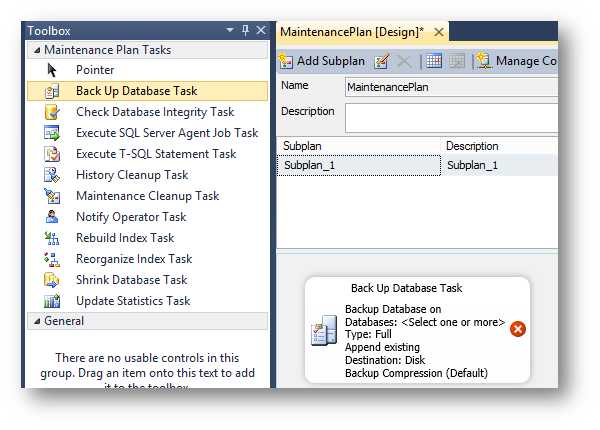Select Reorganize Index Task label
The width and height of the screenshot is (600, 430).
click(134, 259)
